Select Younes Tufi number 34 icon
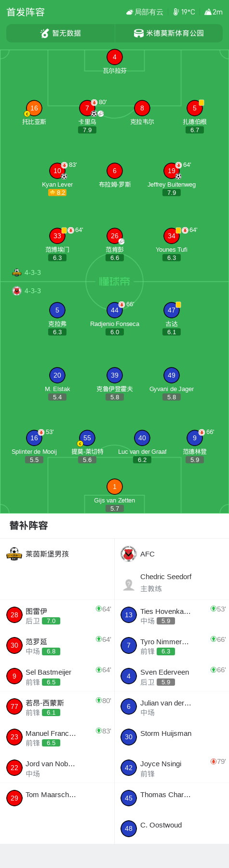 pos(171,236)
